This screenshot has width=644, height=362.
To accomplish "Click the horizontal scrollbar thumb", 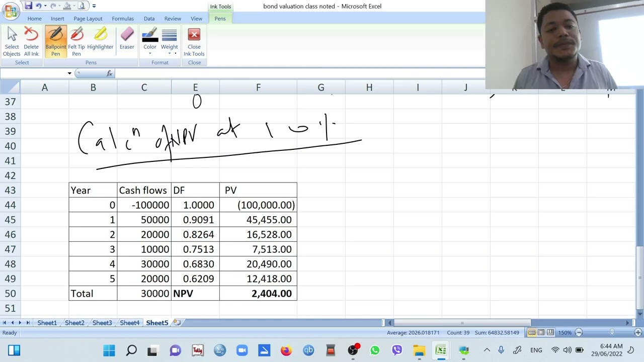I will point(462,323).
